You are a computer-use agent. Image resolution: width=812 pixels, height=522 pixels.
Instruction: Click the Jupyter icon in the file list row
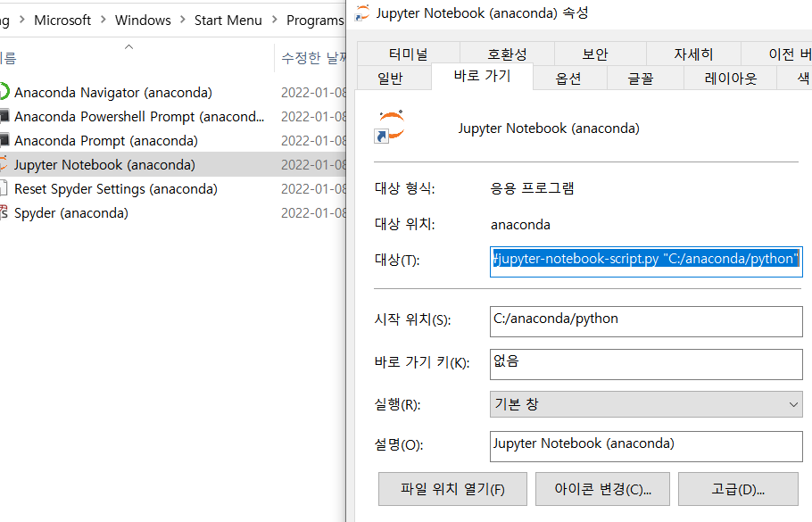[4, 164]
